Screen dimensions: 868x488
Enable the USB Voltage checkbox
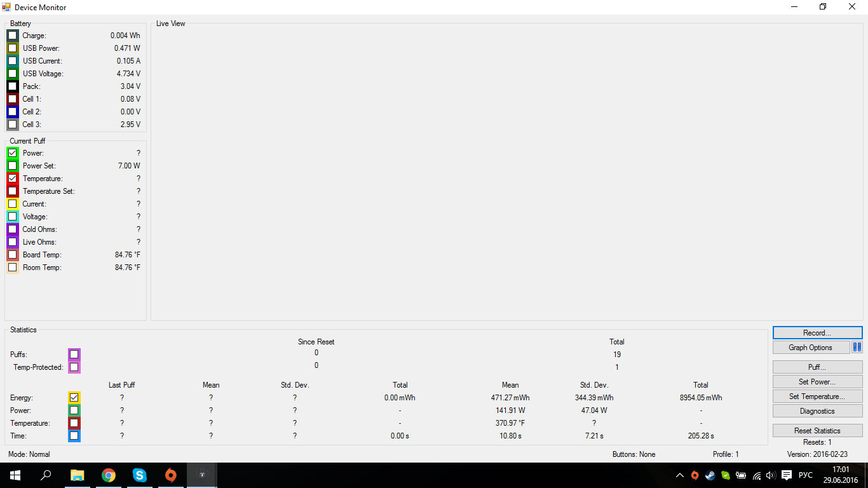pos(13,74)
